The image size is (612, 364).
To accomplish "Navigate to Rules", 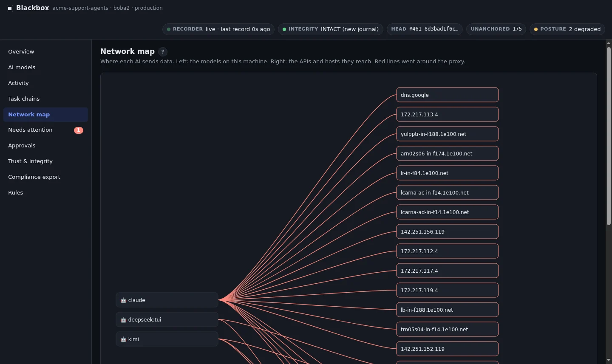I will (45, 193).
